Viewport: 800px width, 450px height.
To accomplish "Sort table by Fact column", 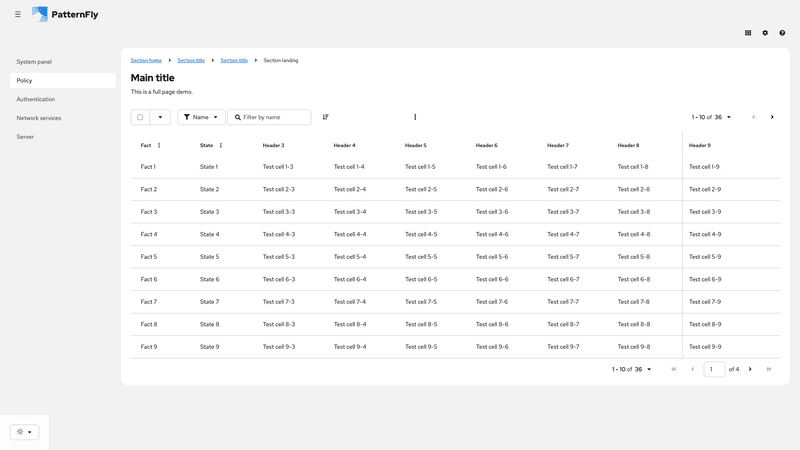I will pyautogui.click(x=159, y=145).
